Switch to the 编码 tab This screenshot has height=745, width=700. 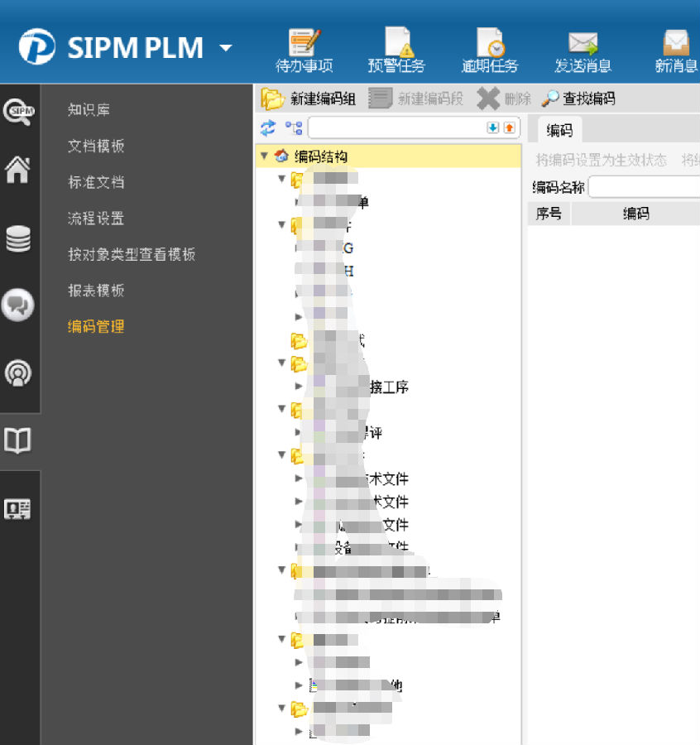click(559, 130)
